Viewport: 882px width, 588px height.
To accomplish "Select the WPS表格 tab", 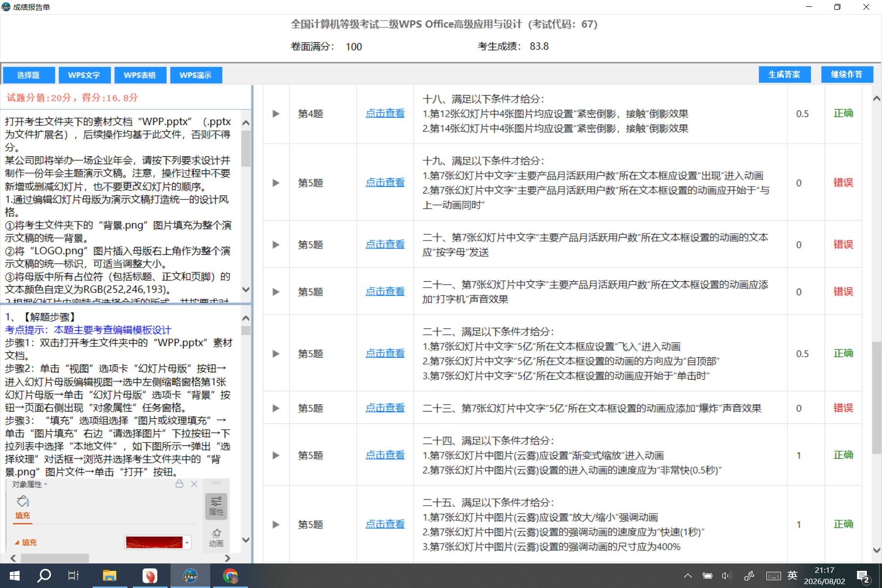I will [140, 75].
